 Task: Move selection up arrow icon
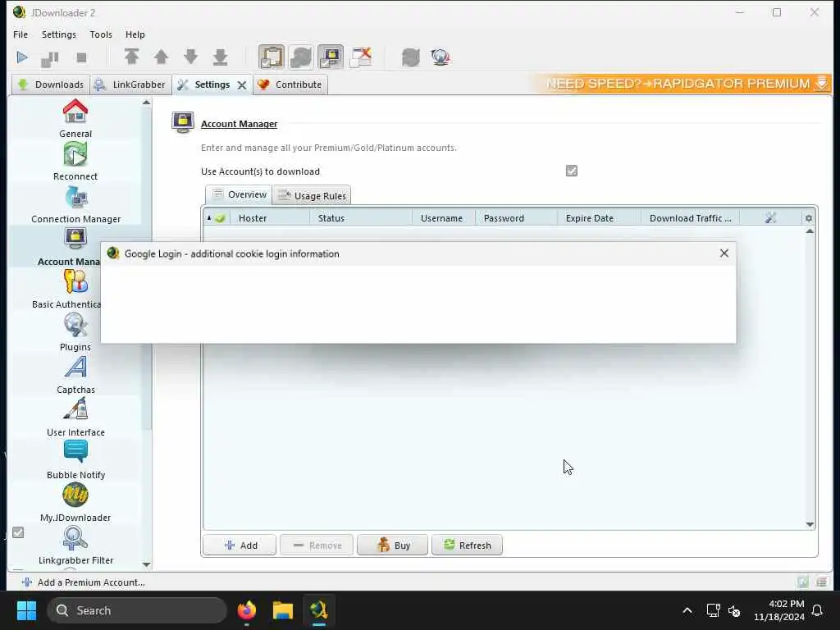coord(162,57)
